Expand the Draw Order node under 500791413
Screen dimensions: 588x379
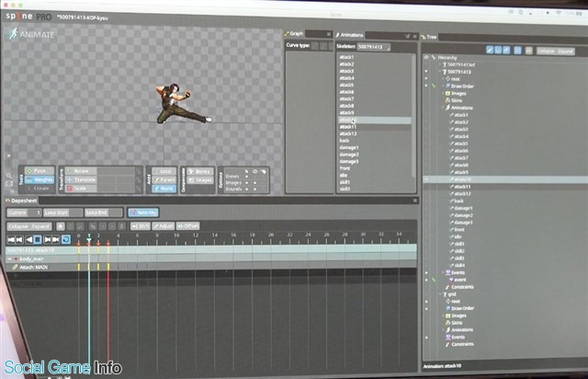(x=443, y=86)
